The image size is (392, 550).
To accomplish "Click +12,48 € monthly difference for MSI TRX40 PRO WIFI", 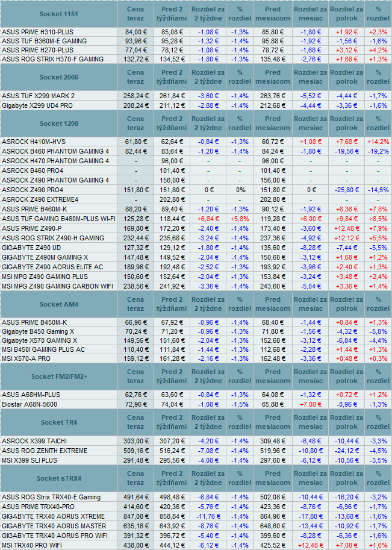I will point(310,545).
